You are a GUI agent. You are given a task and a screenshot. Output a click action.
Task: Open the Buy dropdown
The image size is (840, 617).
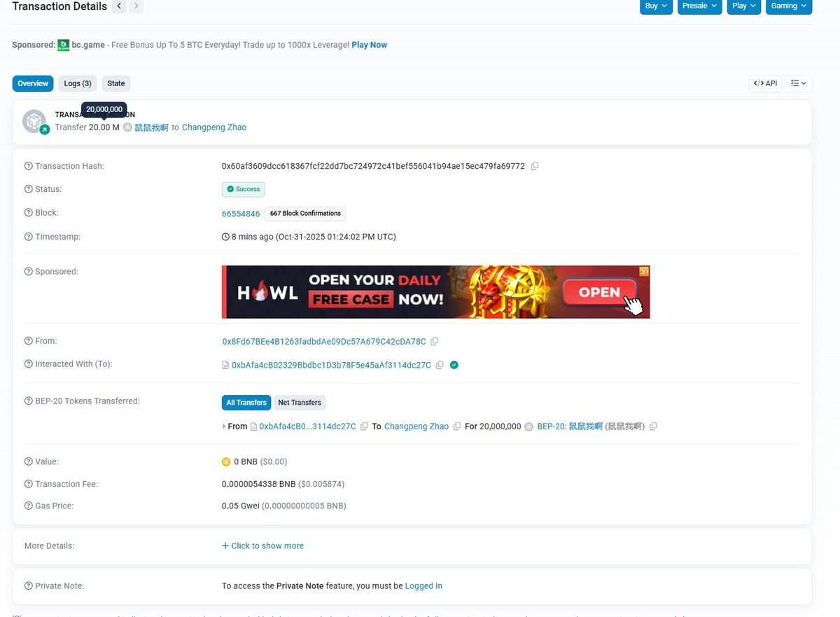click(x=656, y=6)
